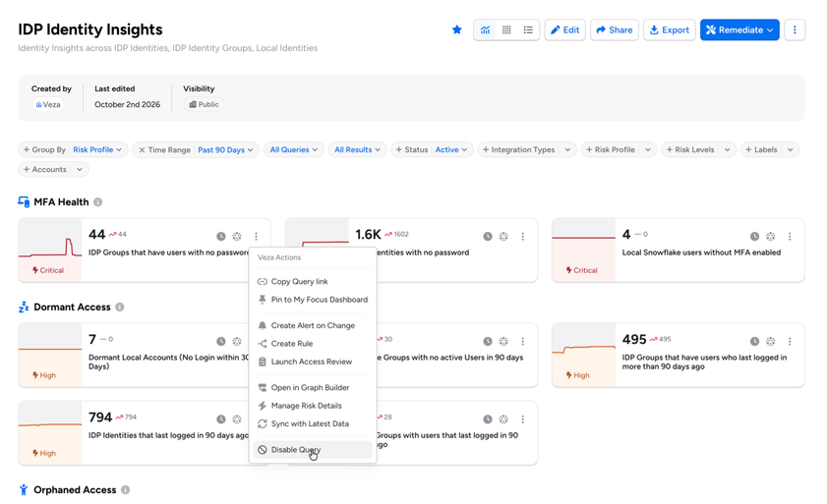
Task: Click gear icon on 495 IDP Groups card
Action: click(771, 341)
